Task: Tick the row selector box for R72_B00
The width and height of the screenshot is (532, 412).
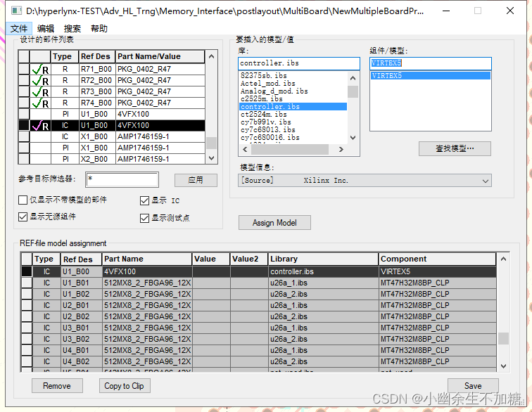Action: pos(24,80)
